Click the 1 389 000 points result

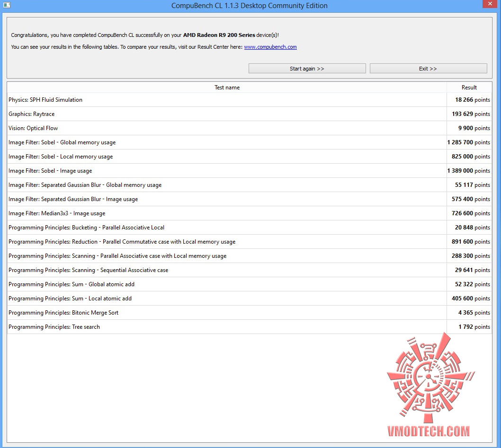[x=469, y=171]
